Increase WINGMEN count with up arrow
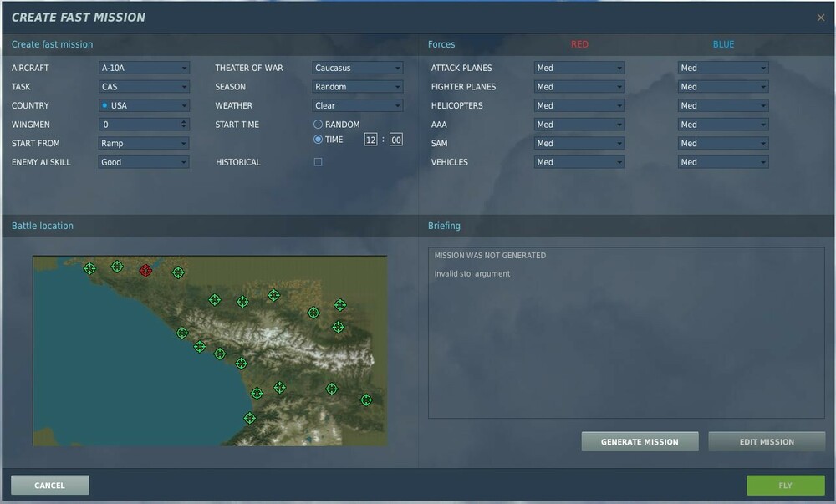 coord(184,121)
